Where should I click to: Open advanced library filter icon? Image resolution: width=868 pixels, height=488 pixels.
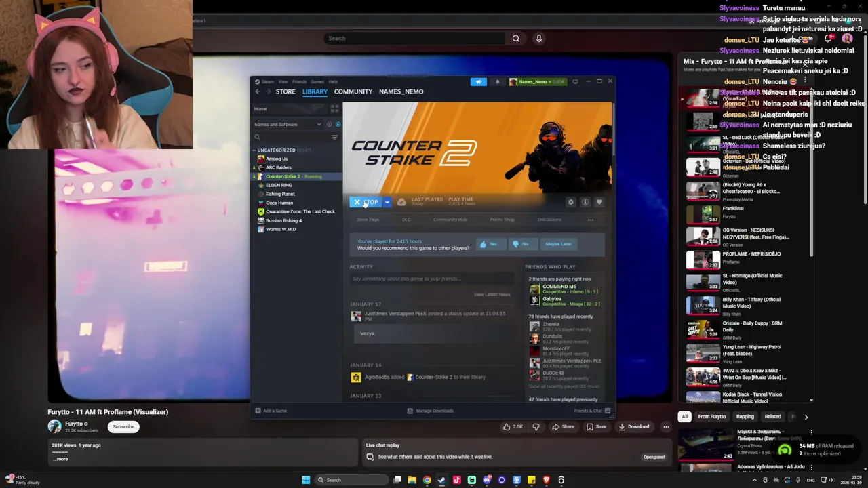click(x=334, y=137)
